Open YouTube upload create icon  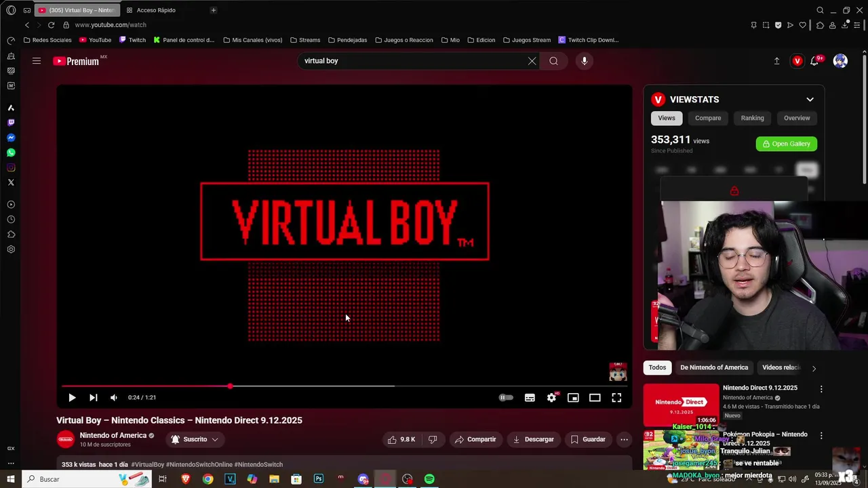[776, 61]
